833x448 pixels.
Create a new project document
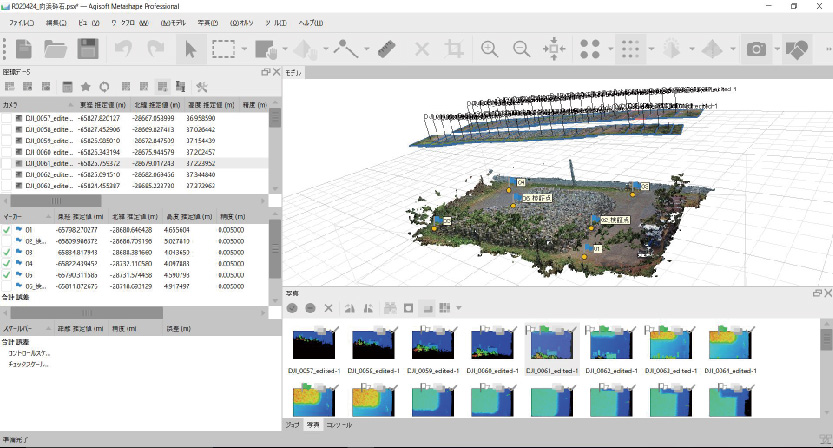24,49
